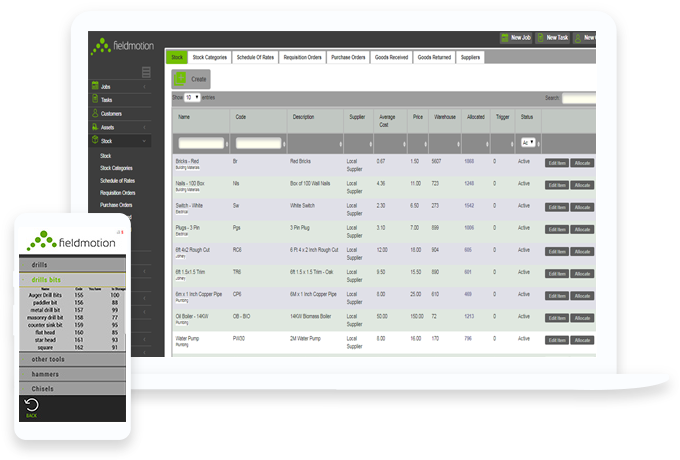The width and height of the screenshot is (680, 460).
Task: Click in the Name filter input field
Action: 201,143
